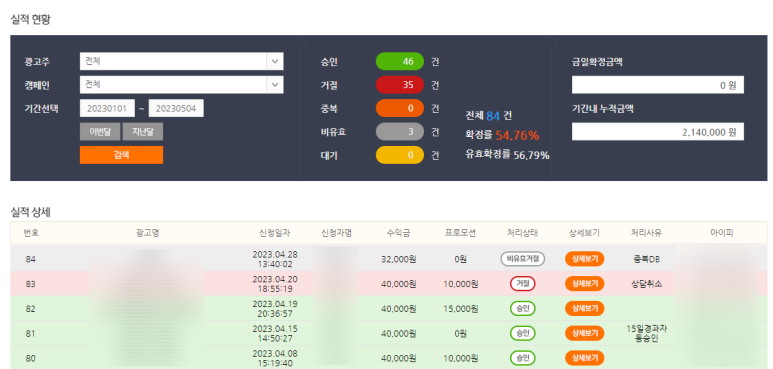Viewport: 773px width, 369px height.
Task: Open 상세보기 for row 82
Action: click(x=585, y=308)
